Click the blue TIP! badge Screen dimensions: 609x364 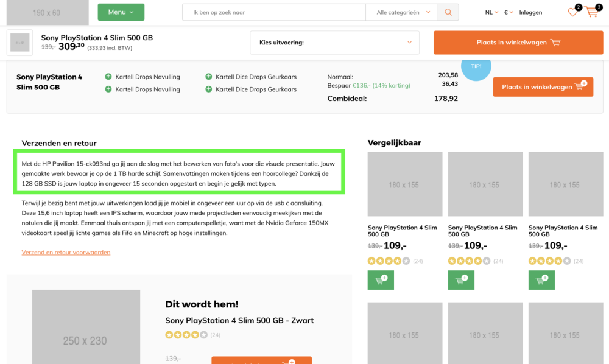476,67
